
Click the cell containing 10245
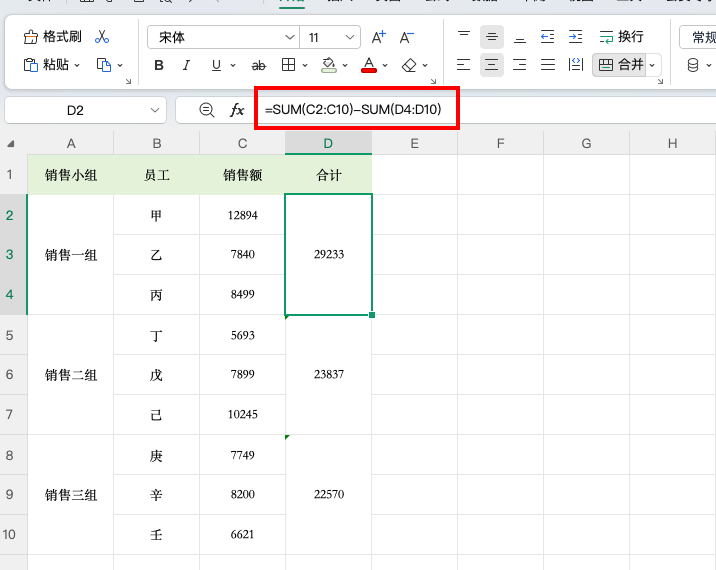(x=242, y=414)
